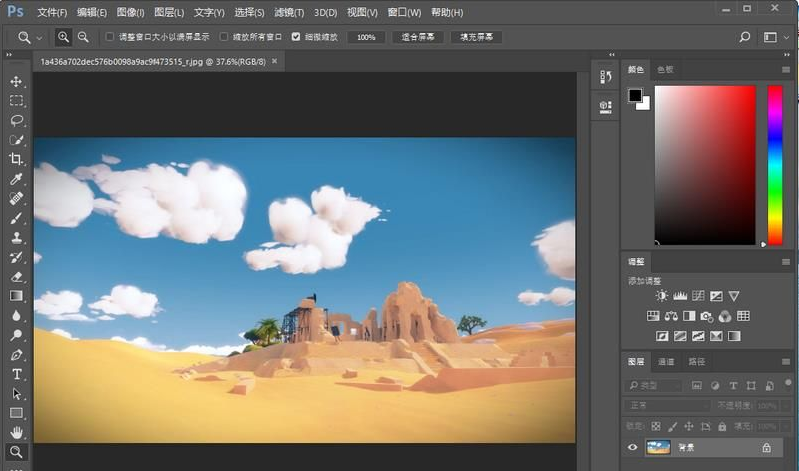Select the Path Selection tool
This screenshot has width=799, height=471.
click(x=16, y=394)
